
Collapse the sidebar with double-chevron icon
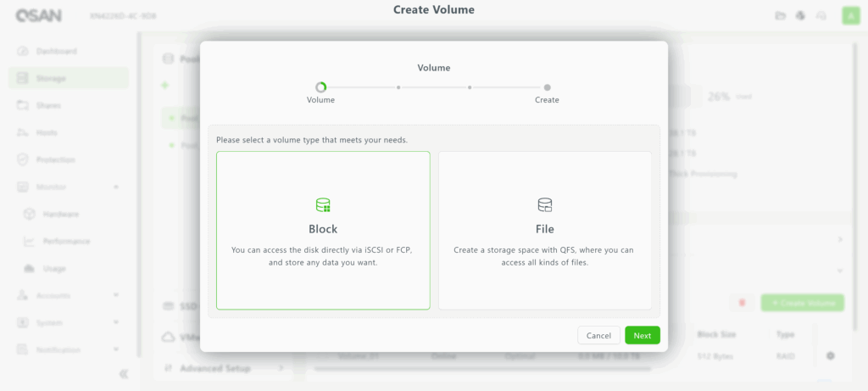[123, 373]
